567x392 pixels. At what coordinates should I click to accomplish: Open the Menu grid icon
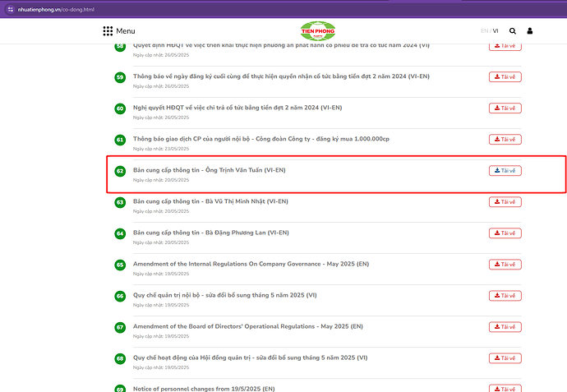click(x=108, y=31)
